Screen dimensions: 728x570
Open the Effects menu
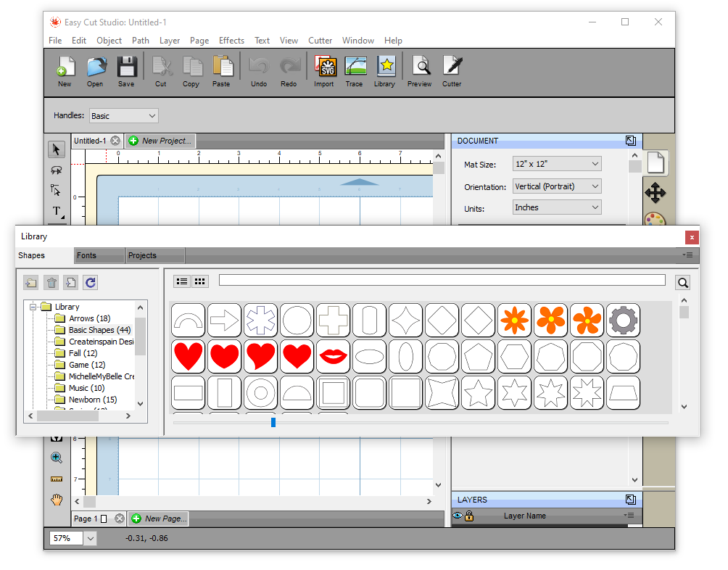(231, 41)
